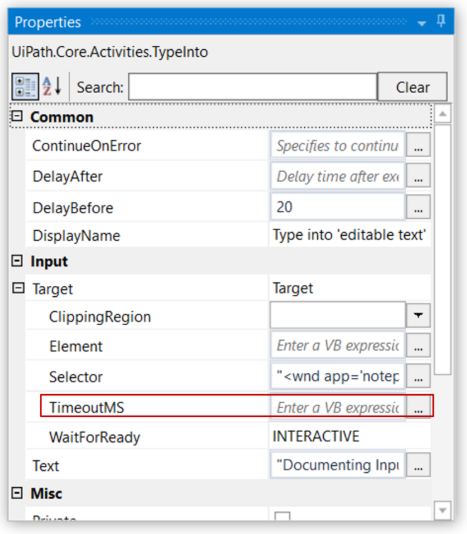
Task: Switch to categorized property view icon
Action: coord(25,87)
